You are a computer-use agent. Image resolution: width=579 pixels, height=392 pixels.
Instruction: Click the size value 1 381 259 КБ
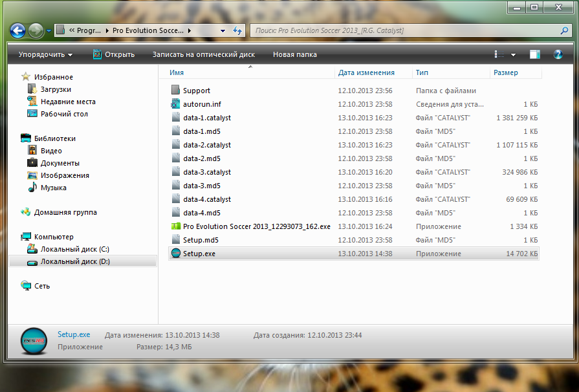pos(517,118)
